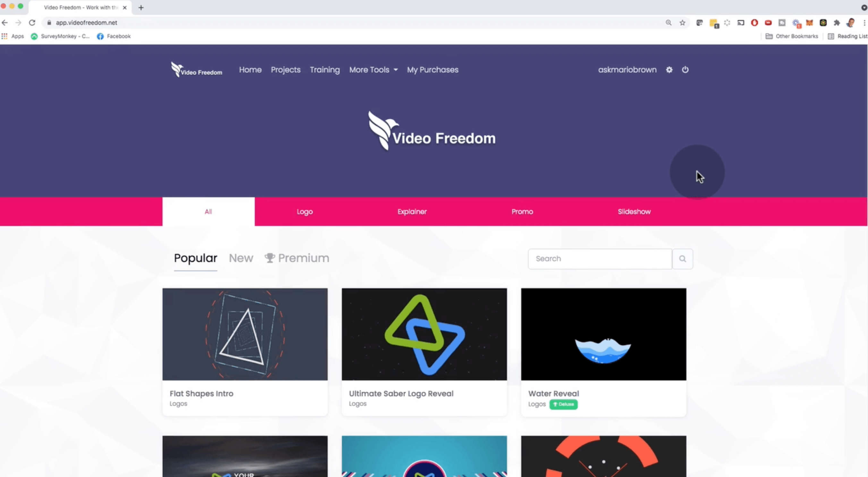Viewport: 868px width, 477px height.
Task: Click Training navigation menu item
Action: (x=324, y=69)
